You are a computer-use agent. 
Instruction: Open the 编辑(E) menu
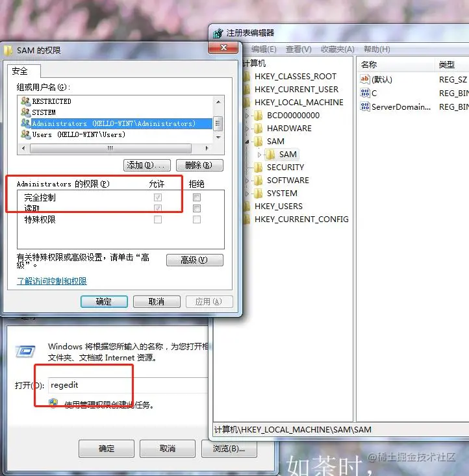(264, 49)
